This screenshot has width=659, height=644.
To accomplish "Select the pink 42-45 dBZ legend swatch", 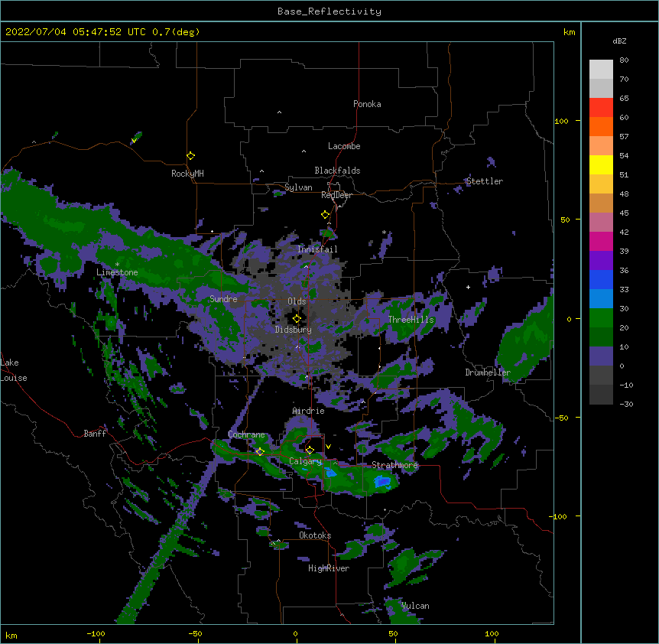I will pos(601,222).
